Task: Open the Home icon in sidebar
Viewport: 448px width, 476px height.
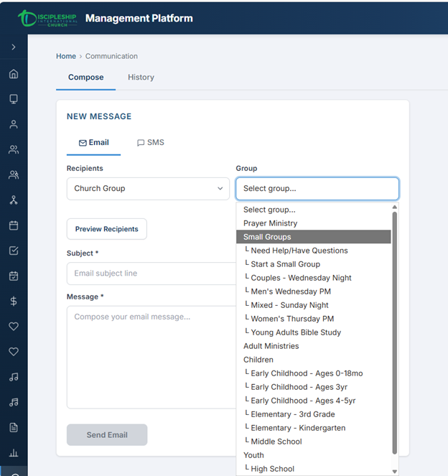Action: click(x=14, y=74)
